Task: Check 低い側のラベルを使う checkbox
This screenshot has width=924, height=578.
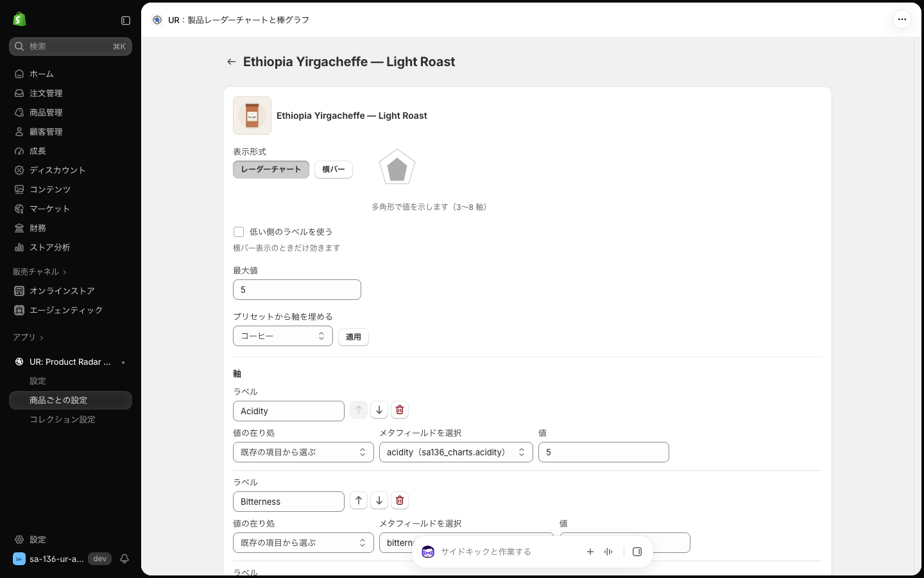Action: [239, 232]
